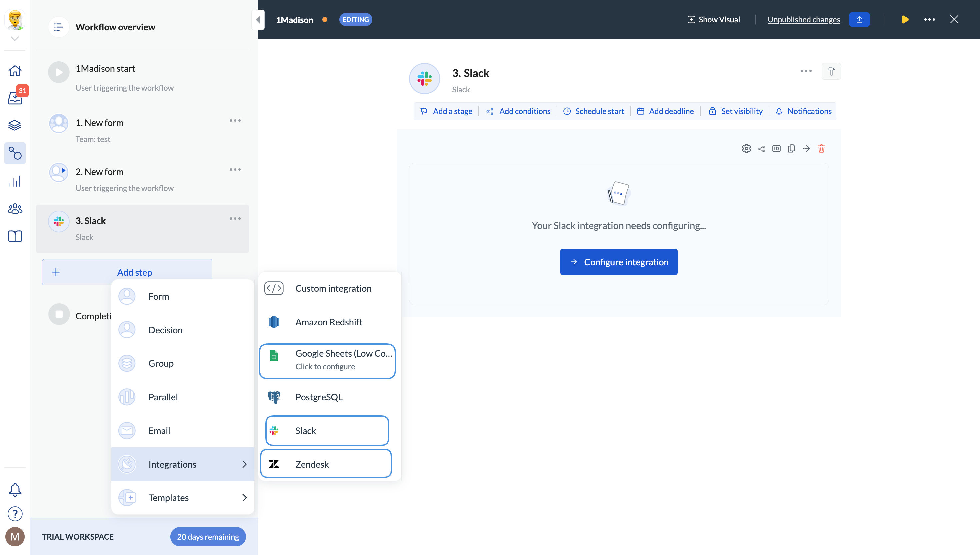Click the conditions branch icon above card

point(761,149)
